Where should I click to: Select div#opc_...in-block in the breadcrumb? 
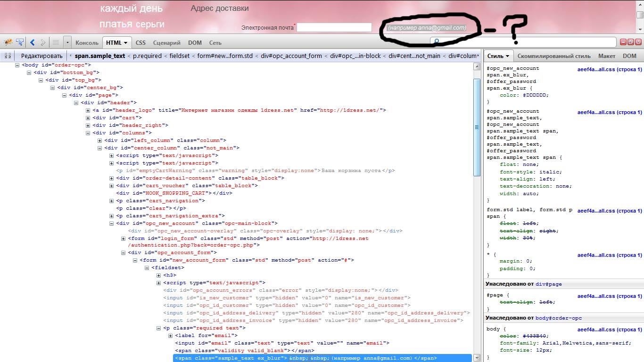click(x=355, y=56)
